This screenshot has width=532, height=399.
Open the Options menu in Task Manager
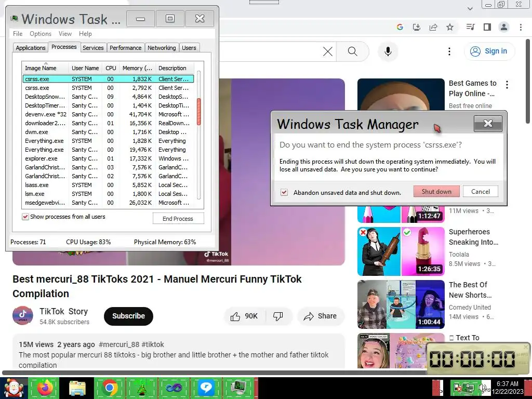pyautogui.click(x=41, y=34)
